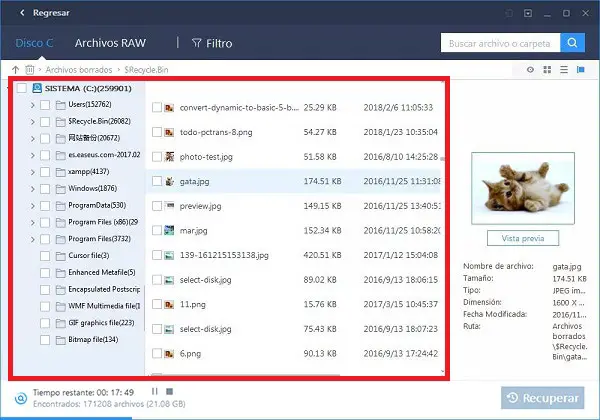
Task: Click the preview.jpg file icon
Action: click(x=169, y=206)
